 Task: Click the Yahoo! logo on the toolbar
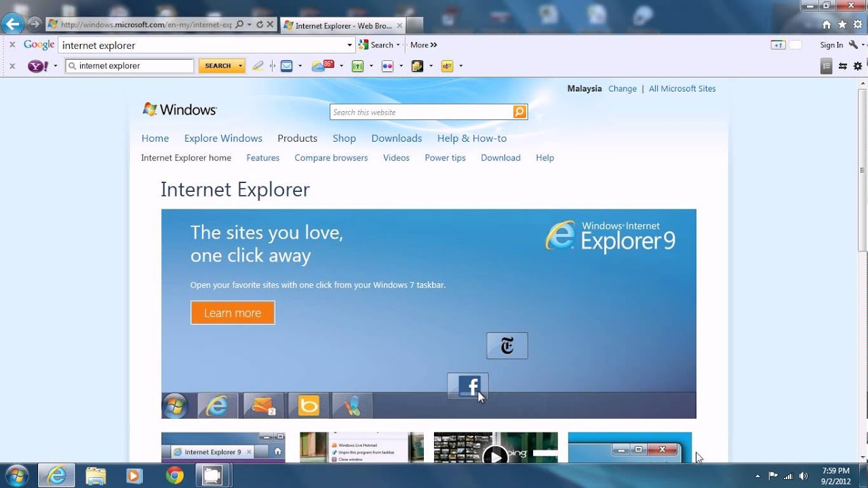click(38, 66)
